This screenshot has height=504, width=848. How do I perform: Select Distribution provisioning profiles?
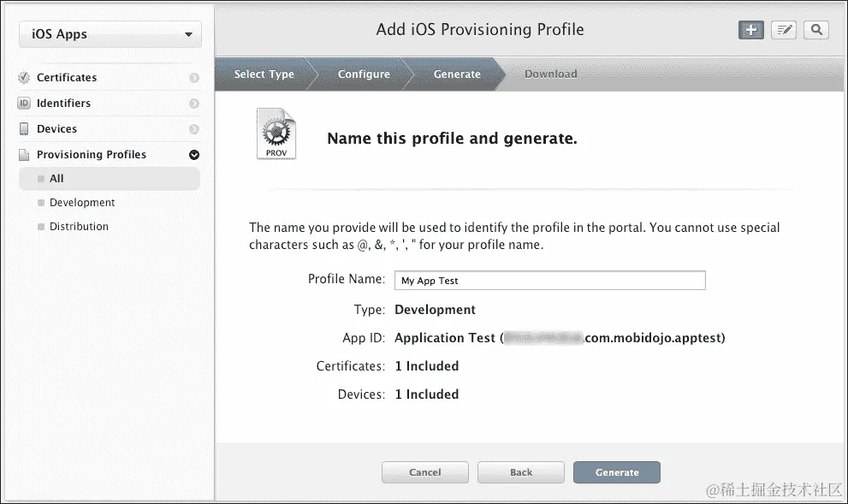coord(79,226)
